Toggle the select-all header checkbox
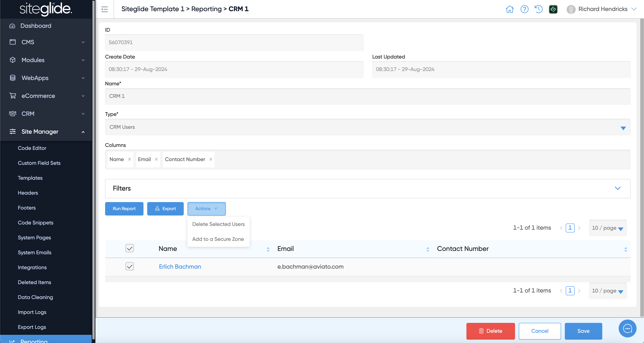 click(130, 248)
